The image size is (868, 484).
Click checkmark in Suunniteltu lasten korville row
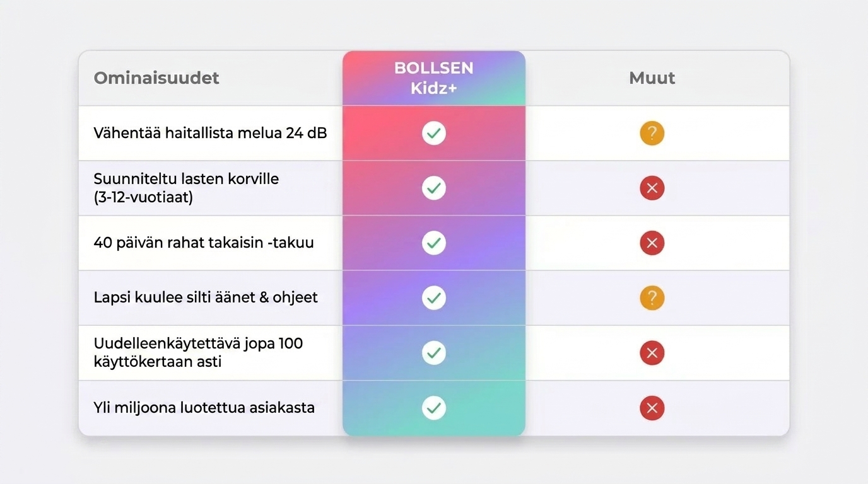pos(433,188)
